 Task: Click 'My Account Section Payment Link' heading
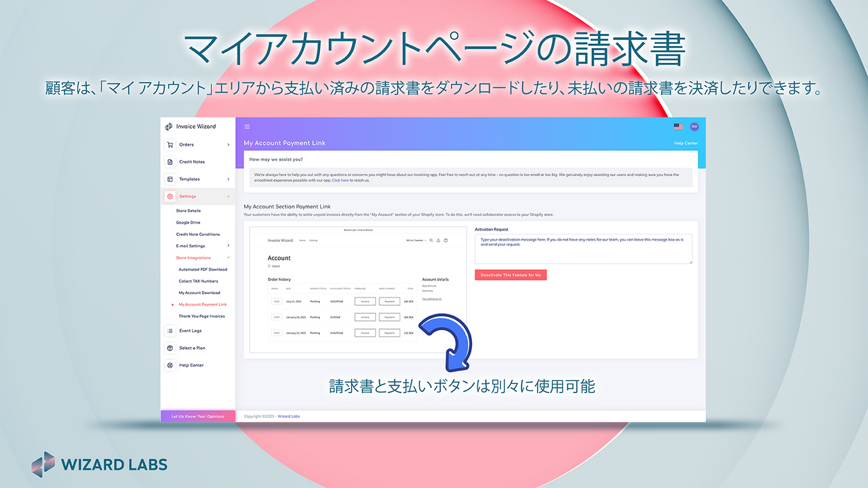[x=288, y=206]
